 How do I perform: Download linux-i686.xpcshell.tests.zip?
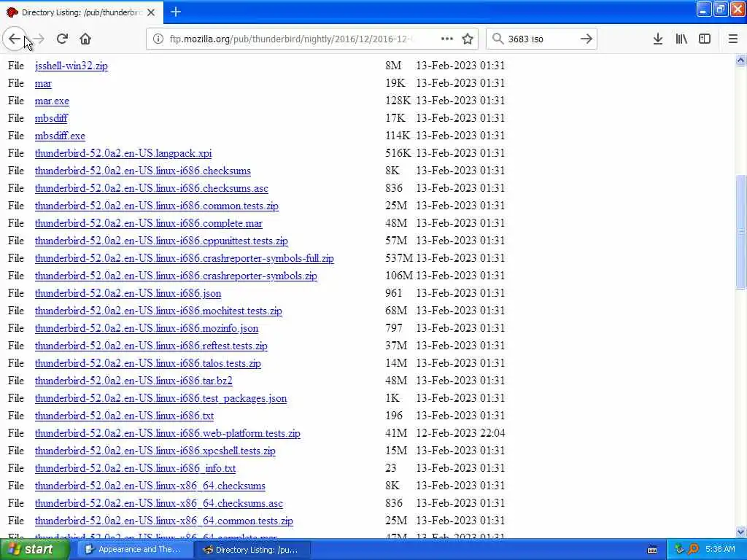[155, 451]
